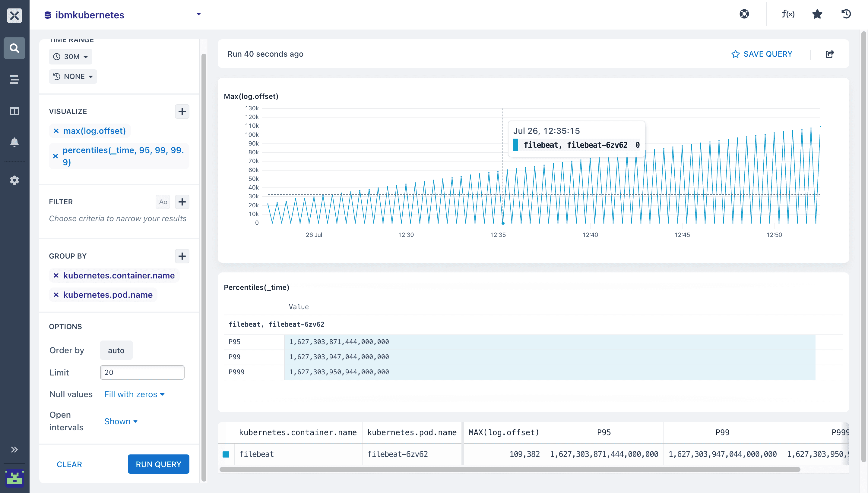Open the query history icon
The height and width of the screenshot is (493, 868).
coord(846,14)
